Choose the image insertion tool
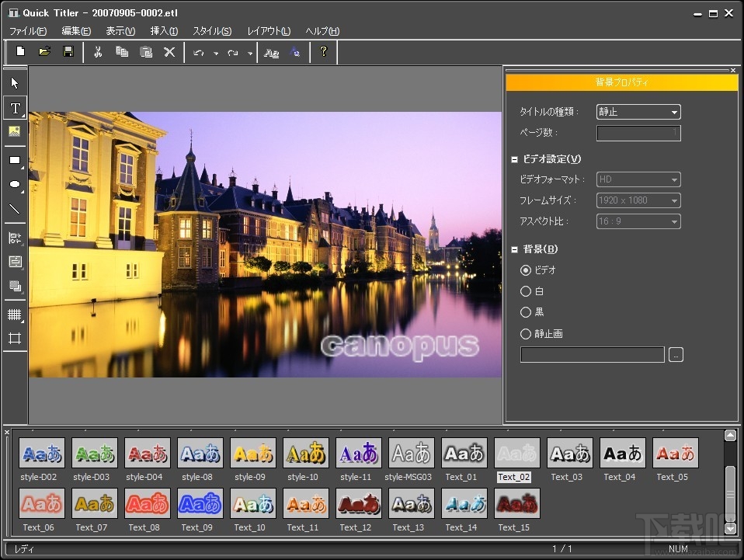 click(14, 132)
